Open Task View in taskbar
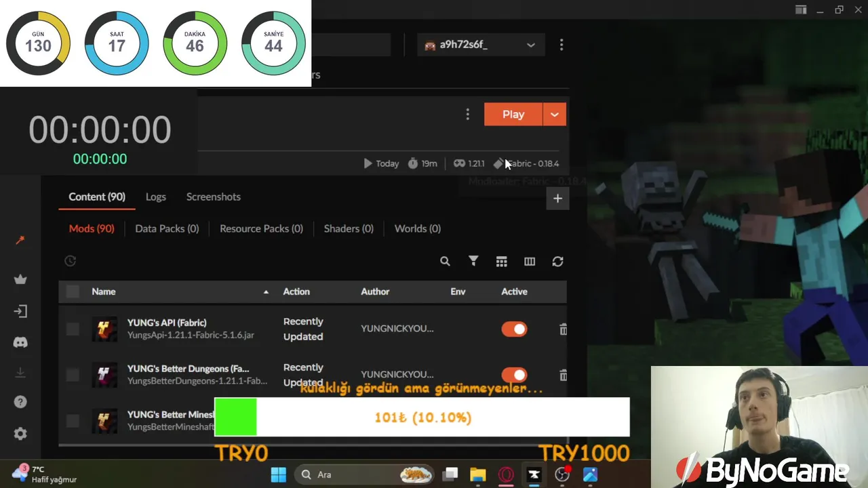The height and width of the screenshot is (488, 868). point(450,474)
